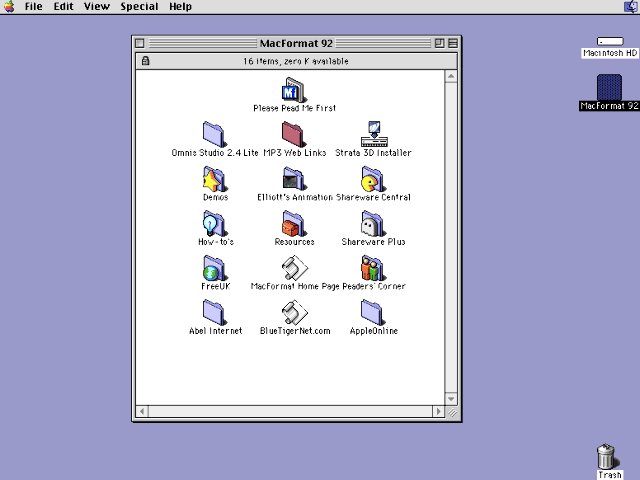This screenshot has width=640, height=480.
Task: Click the vertical scrollbar up arrow
Action: coord(451,76)
